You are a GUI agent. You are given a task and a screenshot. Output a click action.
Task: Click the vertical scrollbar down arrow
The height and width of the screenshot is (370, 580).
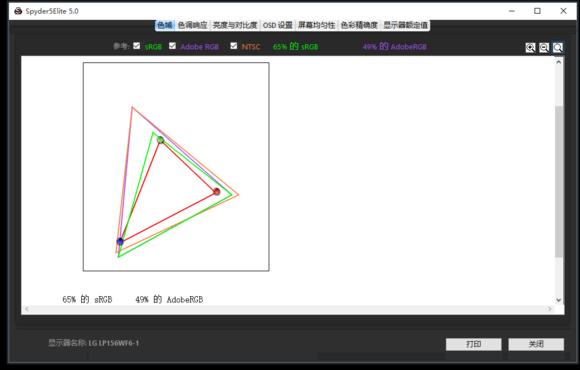pos(559,300)
